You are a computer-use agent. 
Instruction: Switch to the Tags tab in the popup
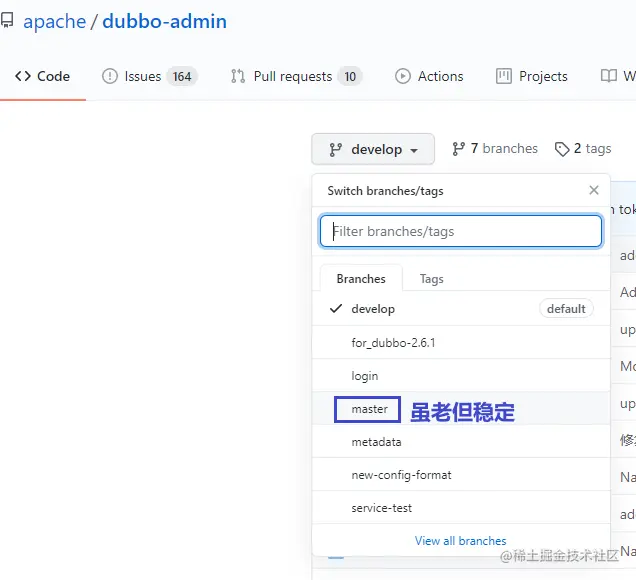click(432, 279)
